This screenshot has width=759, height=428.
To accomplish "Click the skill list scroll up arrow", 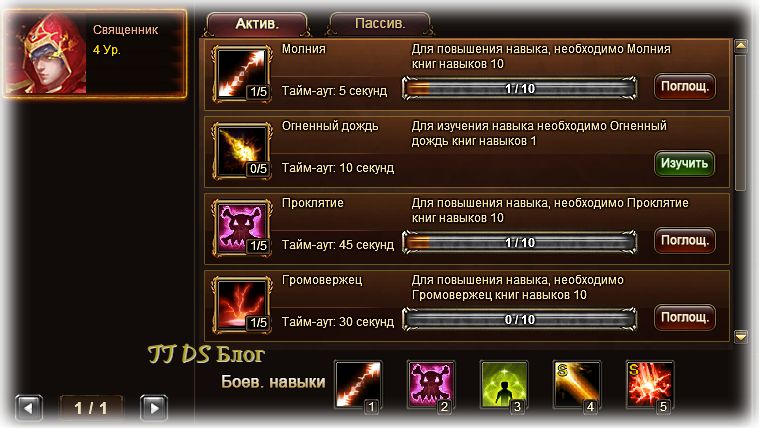I will [741, 46].
